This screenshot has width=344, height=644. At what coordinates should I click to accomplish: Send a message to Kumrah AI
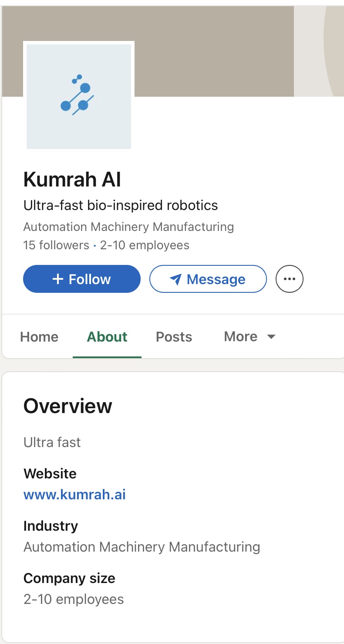[208, 279]
